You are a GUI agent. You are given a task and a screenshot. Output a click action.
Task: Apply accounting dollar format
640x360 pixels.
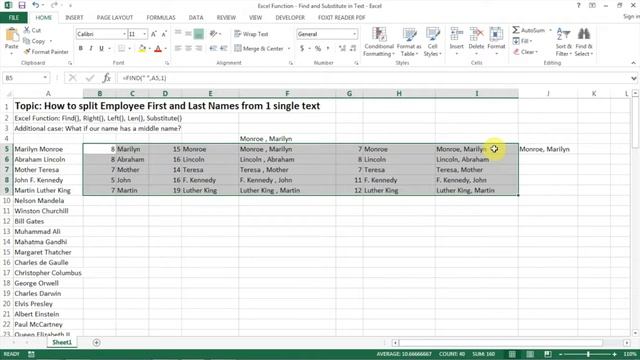click(x=302, y=49)
